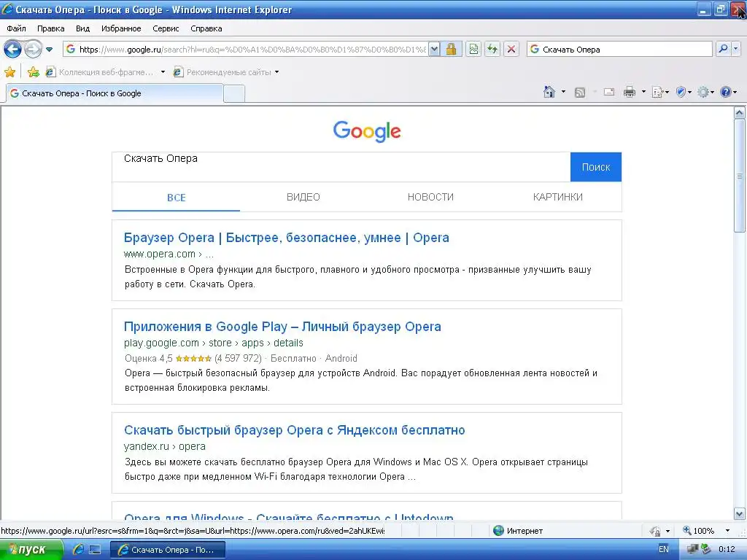Image resolution: width=747 pixels, height=560 pixels.
Task: Click the Интернет security zone indicator
Action: [x=519, y=531]
